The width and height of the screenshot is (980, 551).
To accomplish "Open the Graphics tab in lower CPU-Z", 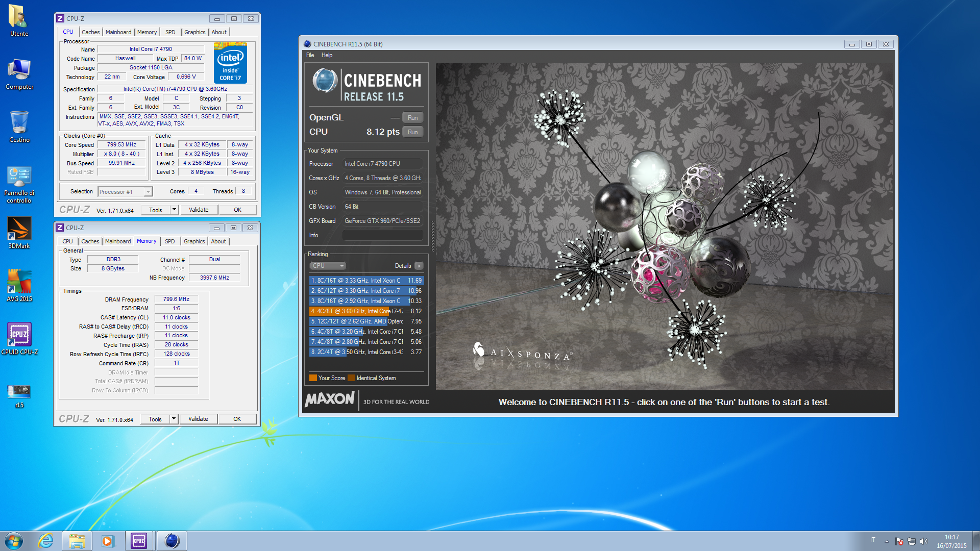I will coord(194,241).
